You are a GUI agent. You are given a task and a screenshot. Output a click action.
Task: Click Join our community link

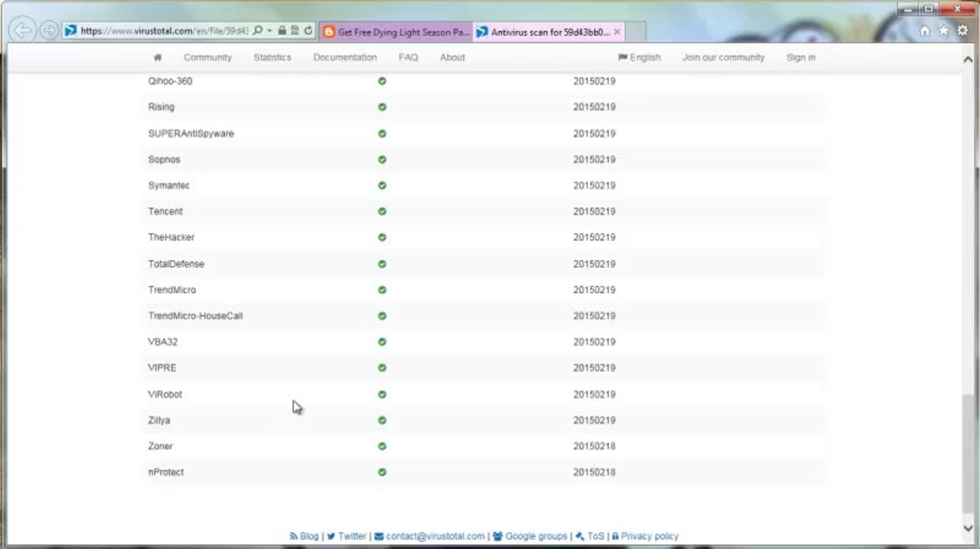pyautogui.click(x=723, y=57)
